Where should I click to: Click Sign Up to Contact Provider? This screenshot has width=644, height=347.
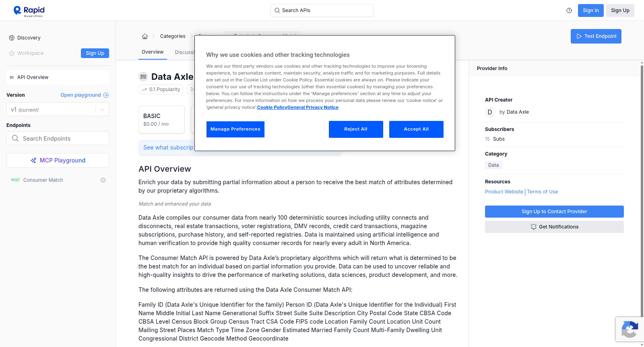pyautogui.click(x=554, y=212)
